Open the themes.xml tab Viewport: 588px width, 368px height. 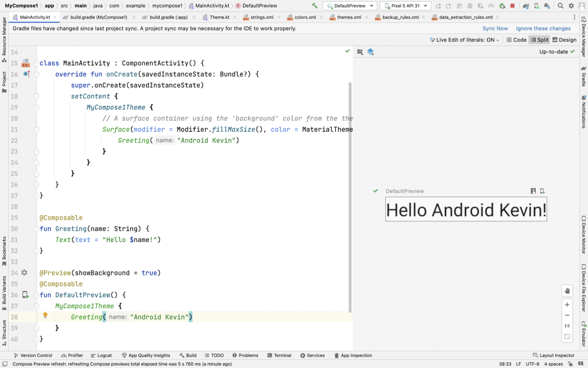click(349, 17)
